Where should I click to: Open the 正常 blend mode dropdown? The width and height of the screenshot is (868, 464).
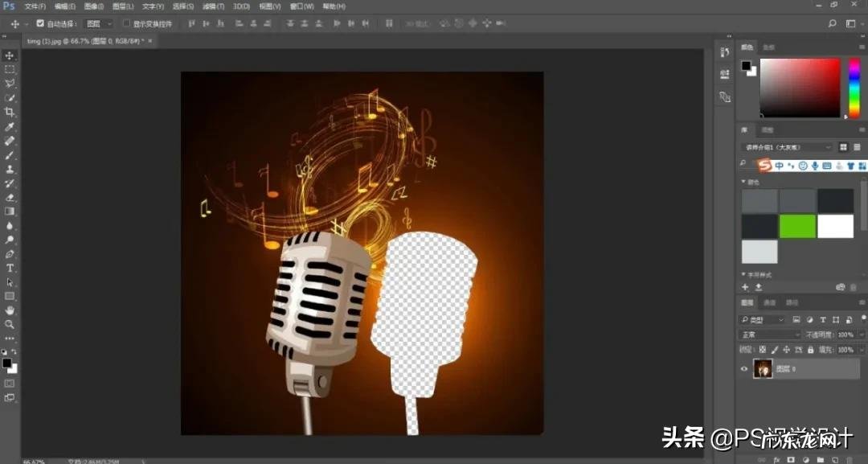click(769, 335)
